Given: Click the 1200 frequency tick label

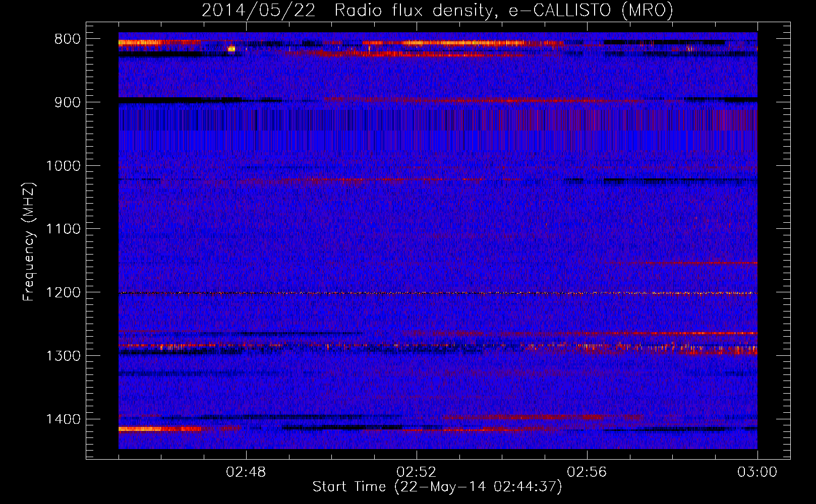Looking at the screenshot, I should point(63,292).
